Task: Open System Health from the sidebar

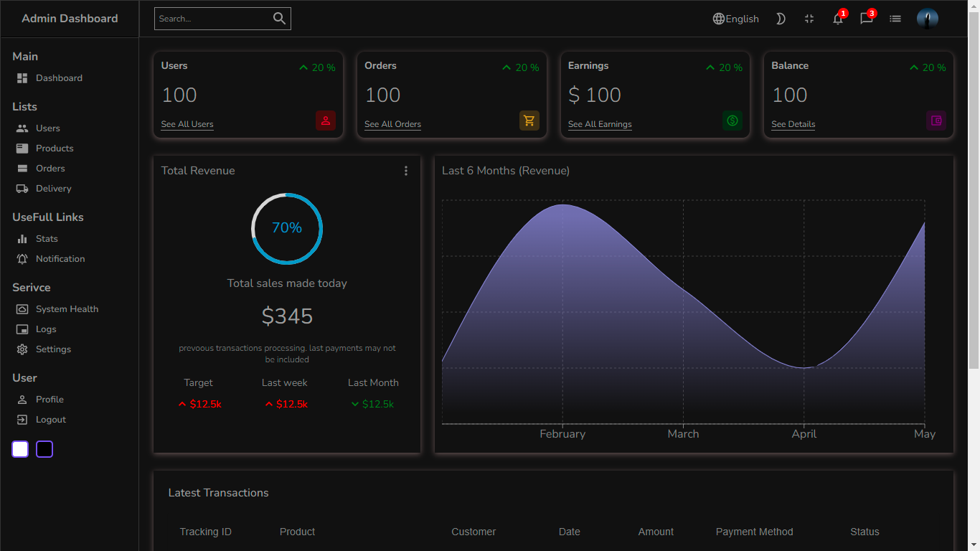Action: point(67,309)
